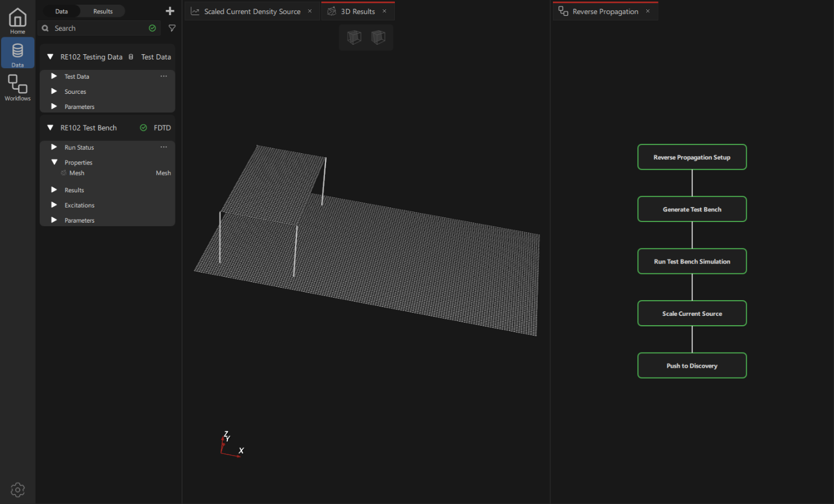Open settings gear at bottom left
Image resolution: width=834 pixels, height=504 pixels.
pos(17,489)
